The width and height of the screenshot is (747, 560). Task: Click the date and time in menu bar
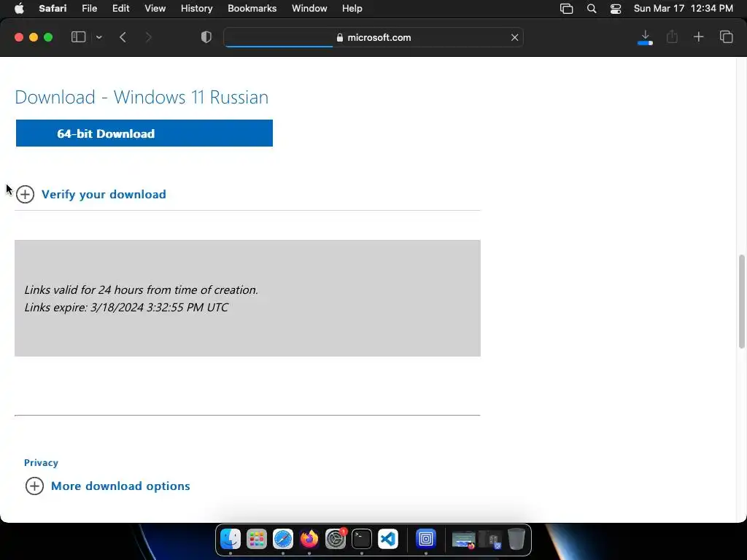pos(683,9)
